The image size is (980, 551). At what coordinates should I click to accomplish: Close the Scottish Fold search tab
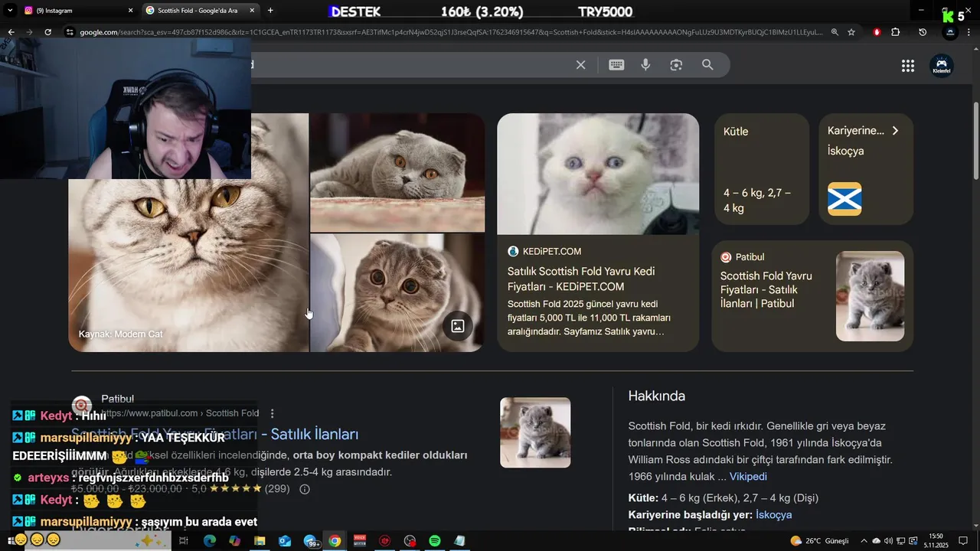(252, 10)
